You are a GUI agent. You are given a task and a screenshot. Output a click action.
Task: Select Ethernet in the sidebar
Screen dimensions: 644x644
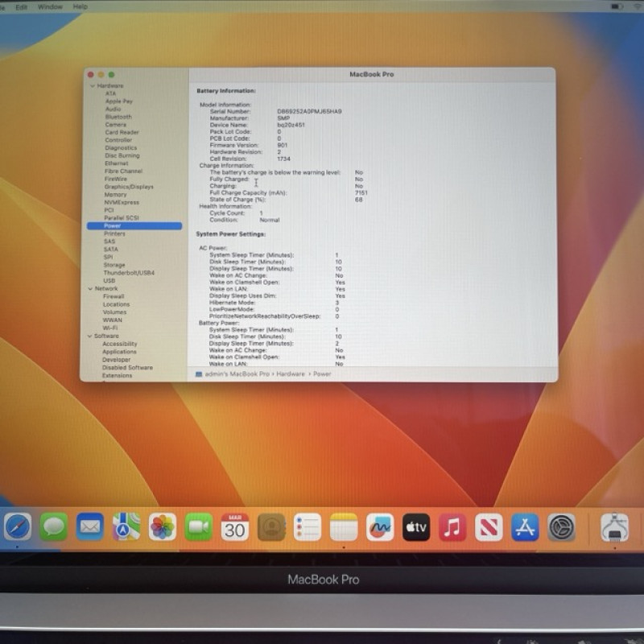(x=116, y=163)
